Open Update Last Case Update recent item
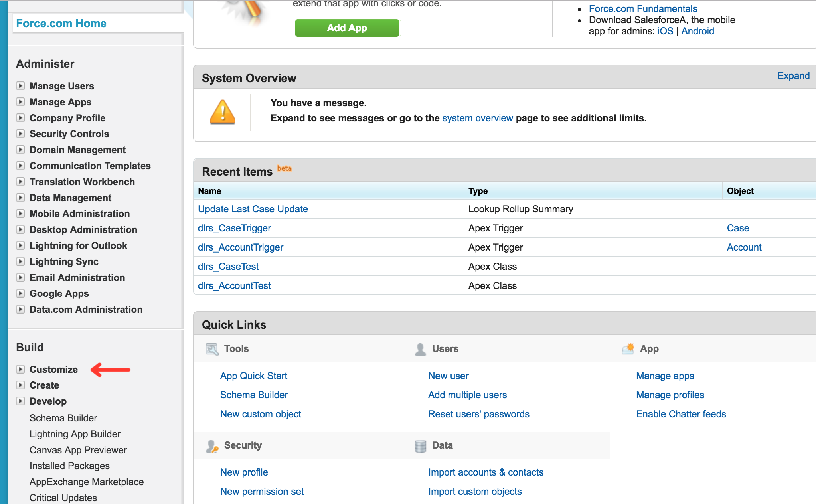The height and width of the screenshot is (504, 816). (253, 209)
